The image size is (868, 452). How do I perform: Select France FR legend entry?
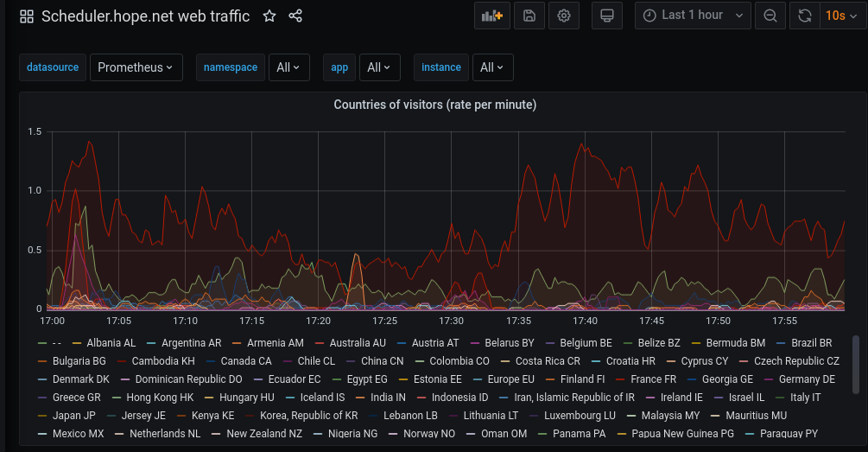[653, 380]
